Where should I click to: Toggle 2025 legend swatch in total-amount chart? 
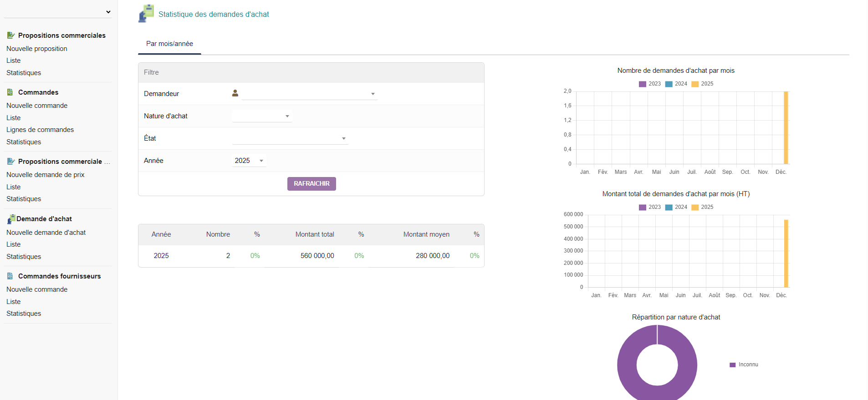(695, 207)
